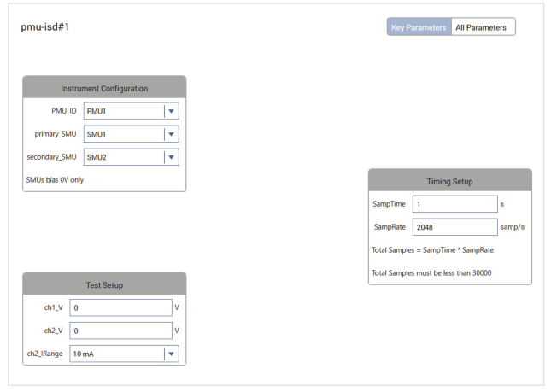Click the 'Total Samples must be less than 30000' note
Image resolution: width=551 pixels, height=392 pixels.
(431, 273)
